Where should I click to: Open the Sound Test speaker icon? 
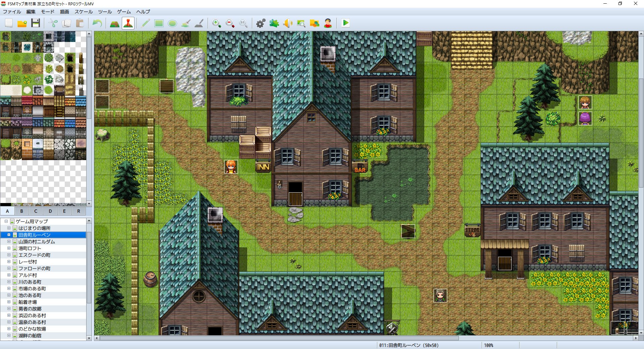coord(287,23)
